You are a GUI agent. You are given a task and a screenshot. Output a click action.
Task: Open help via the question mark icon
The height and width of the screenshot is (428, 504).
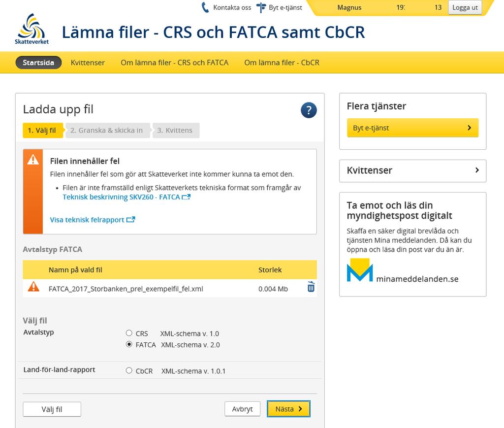(x=309, y=110)
